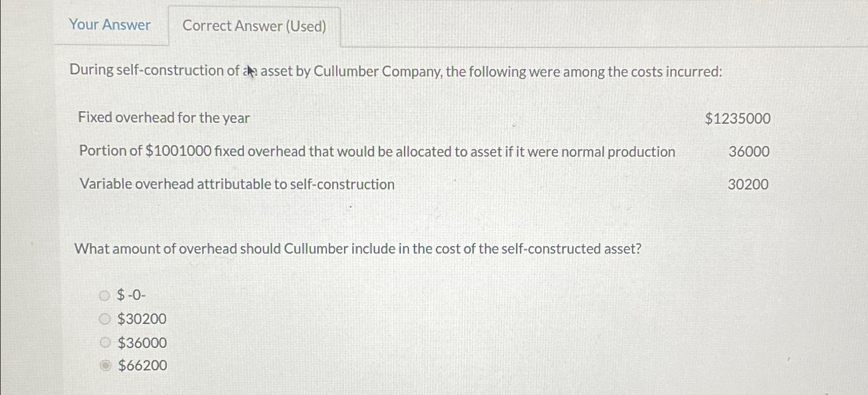The width and height of the screenshot is (868, 395).
Task: Click the Cullumber Company introduction sentence
Action: 396,71
